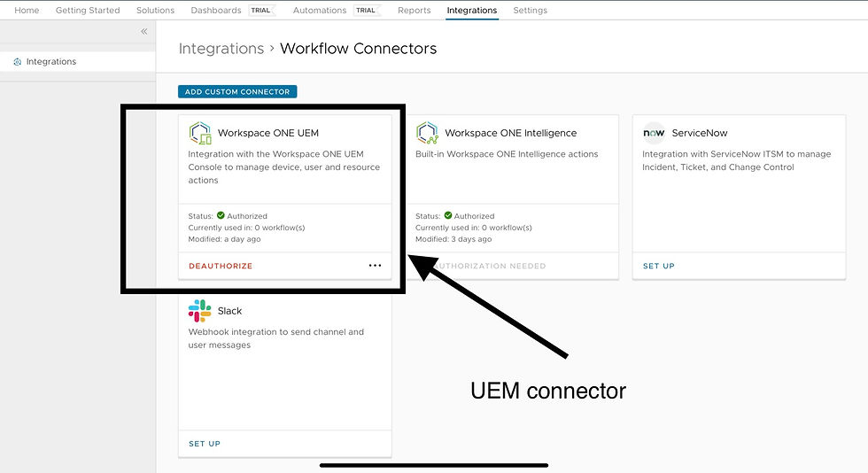Click the Workflow Connectors heading
Image resolution: width=868 pixels, height=473 pixels.
(358, 49)
